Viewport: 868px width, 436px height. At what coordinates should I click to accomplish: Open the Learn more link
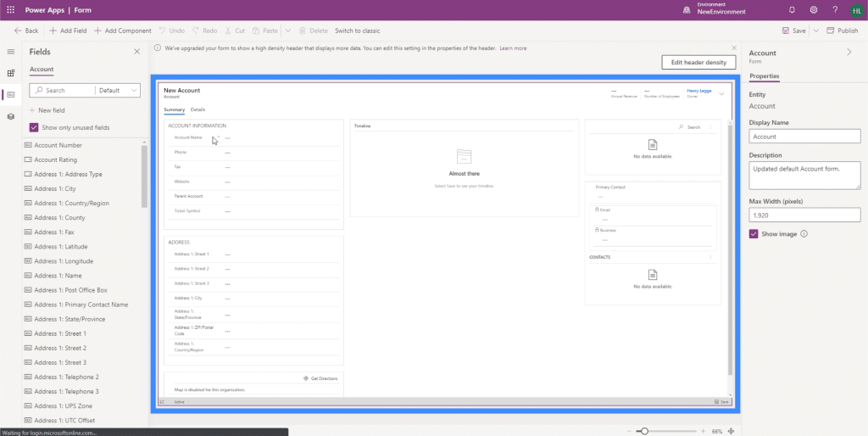coord(513,48)
